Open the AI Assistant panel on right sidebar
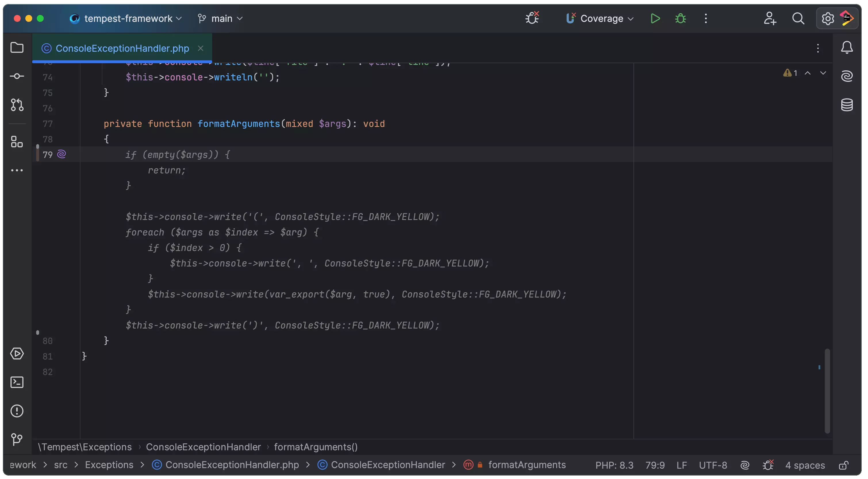Viewport: 868px width, 479px height. pyautogui.click(x=847, y=76)
